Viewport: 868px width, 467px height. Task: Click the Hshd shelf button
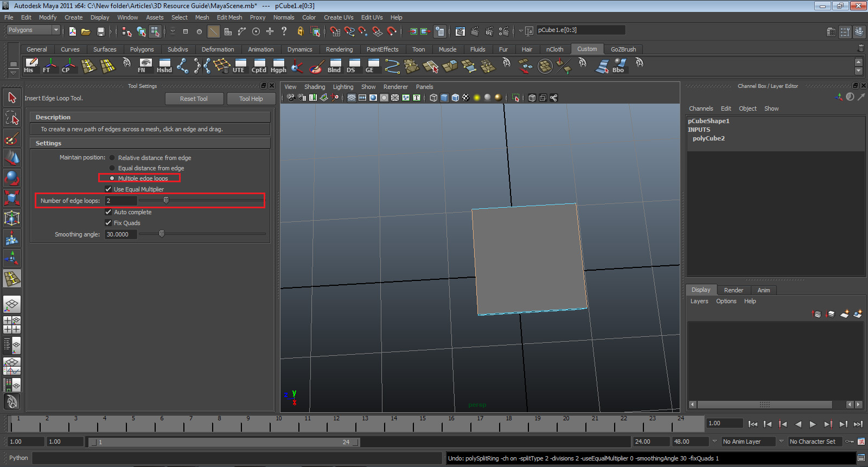click(x=164, y=66)
